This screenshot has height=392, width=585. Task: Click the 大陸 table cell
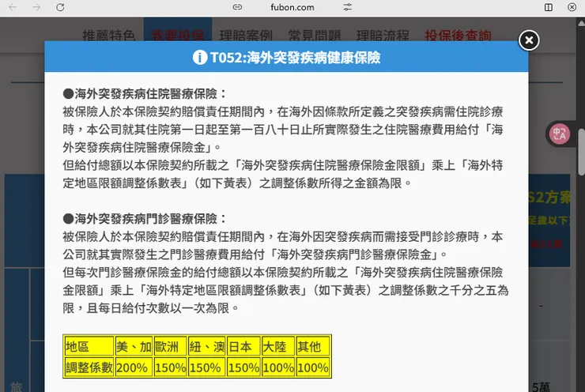click(x=278, y=346)
